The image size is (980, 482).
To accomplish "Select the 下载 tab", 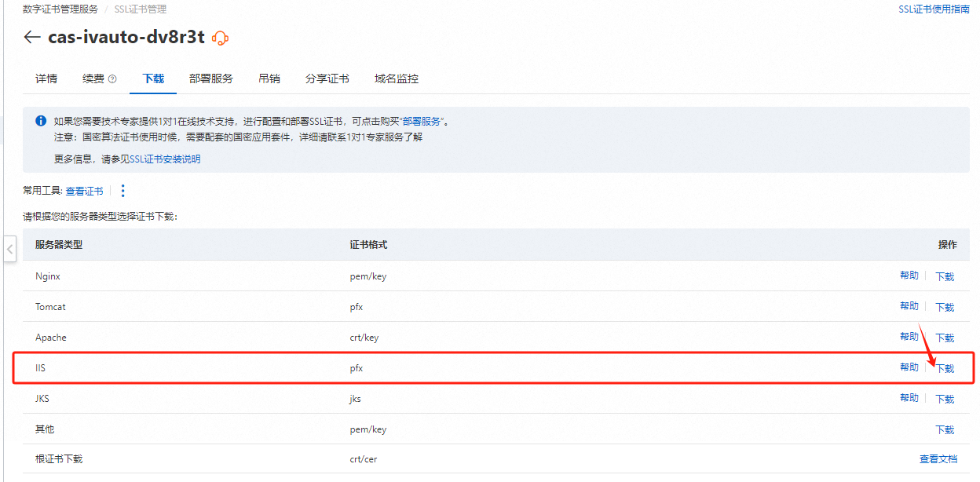I will coord(153,79).
